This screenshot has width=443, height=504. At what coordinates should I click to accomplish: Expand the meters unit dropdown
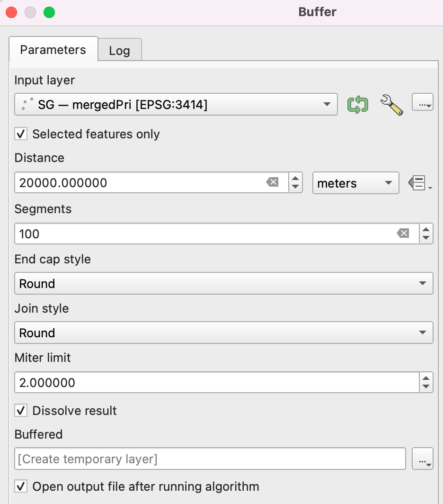click(x=355, y=183)
